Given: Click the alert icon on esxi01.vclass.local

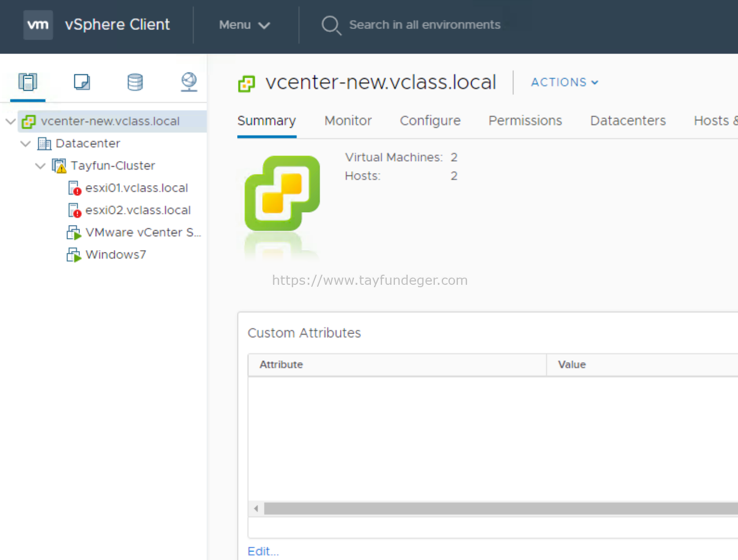Looking at the screenshot, I should [77, 191].
